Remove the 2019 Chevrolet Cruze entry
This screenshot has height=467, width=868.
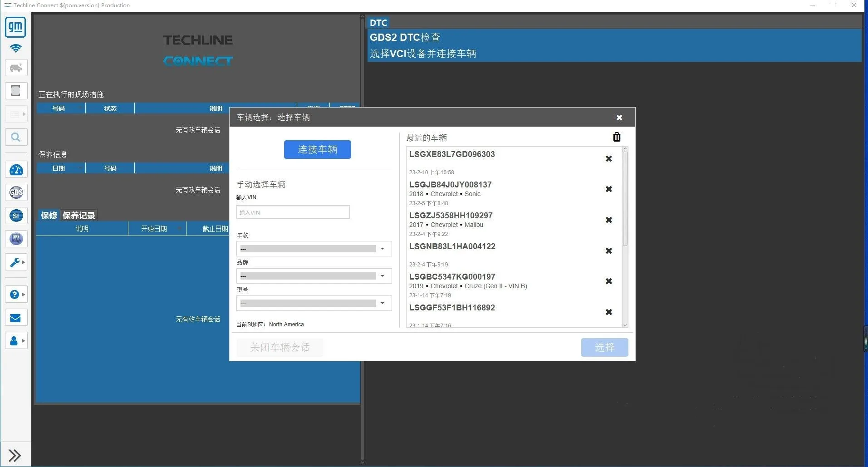tap(609, 281)
